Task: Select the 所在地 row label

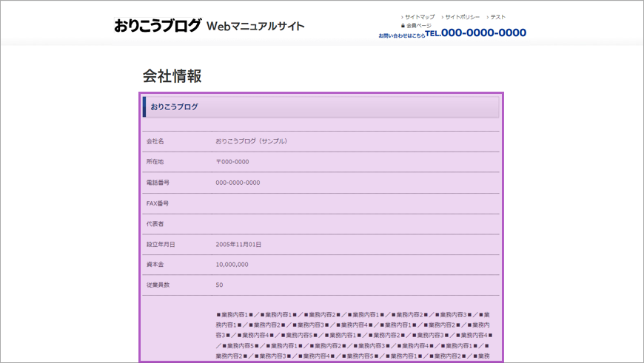Action: (x=155, y=162)
